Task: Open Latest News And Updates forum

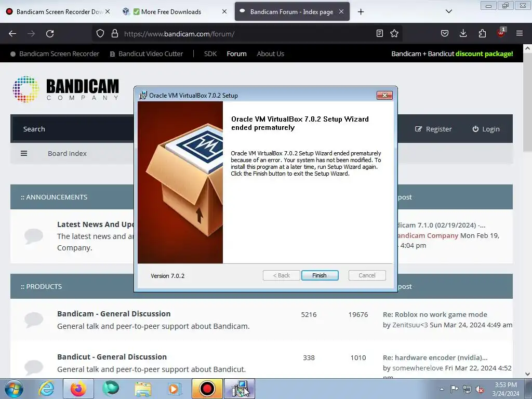Action: pos(96,224)
